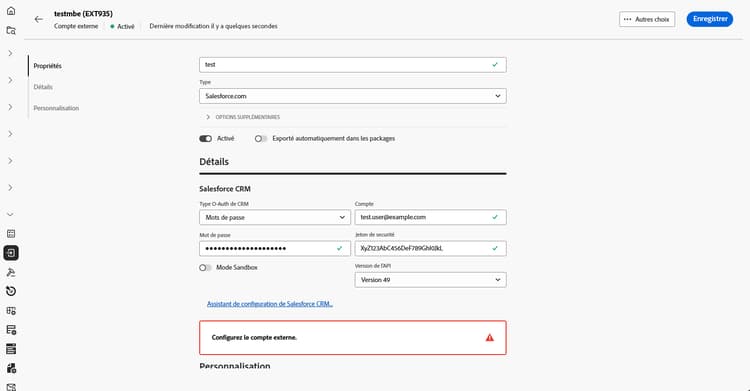
Task: Click the back arrow beside testmbe
Action: pos(38,19)
